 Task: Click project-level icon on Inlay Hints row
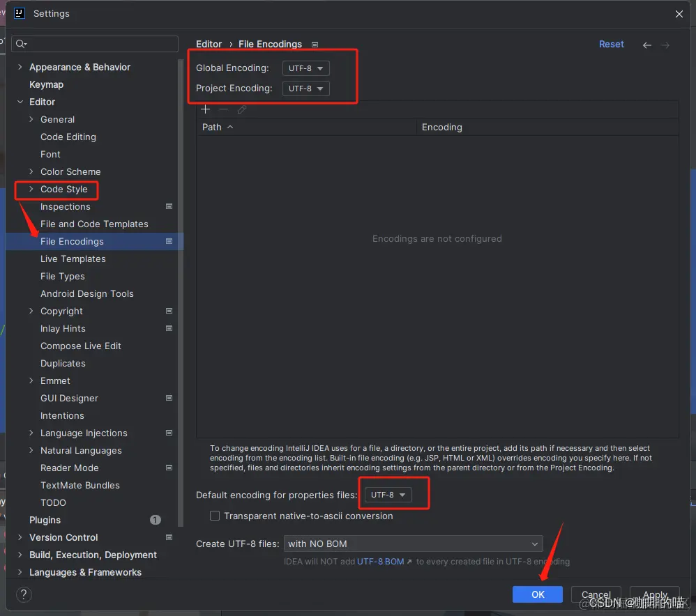tap(169, 328)
